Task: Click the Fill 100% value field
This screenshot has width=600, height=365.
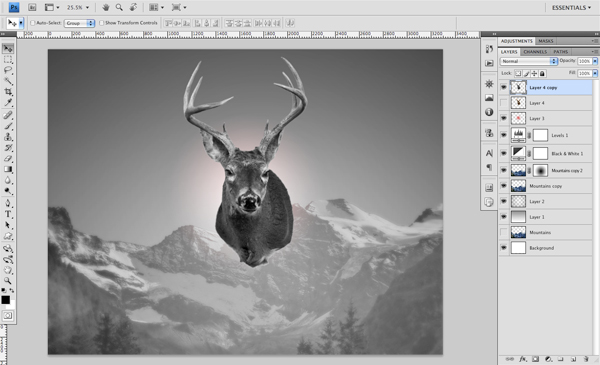Action: 584,73
